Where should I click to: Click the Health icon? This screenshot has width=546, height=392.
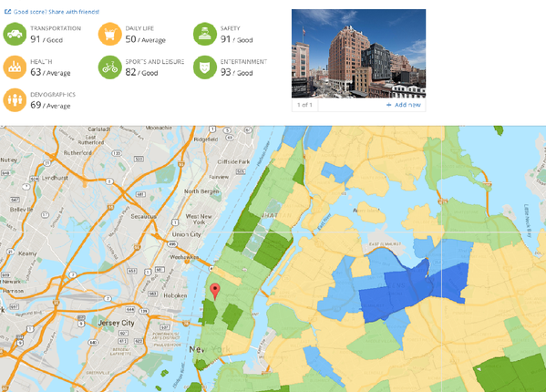[15, 67]
